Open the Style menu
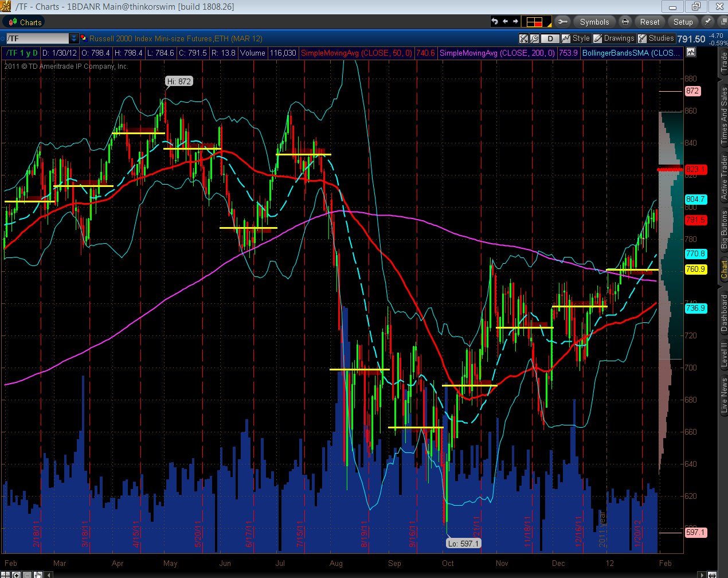728x578 pixels. pos(576,38)
